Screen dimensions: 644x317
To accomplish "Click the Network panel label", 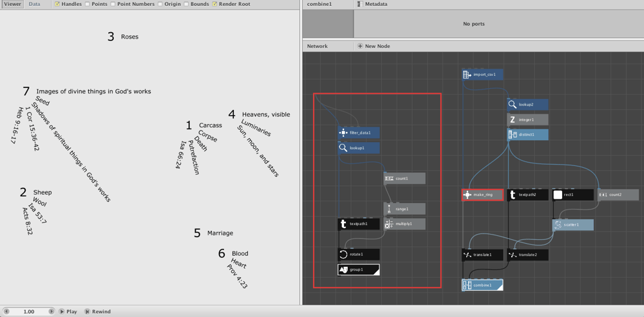I will 317,46.
